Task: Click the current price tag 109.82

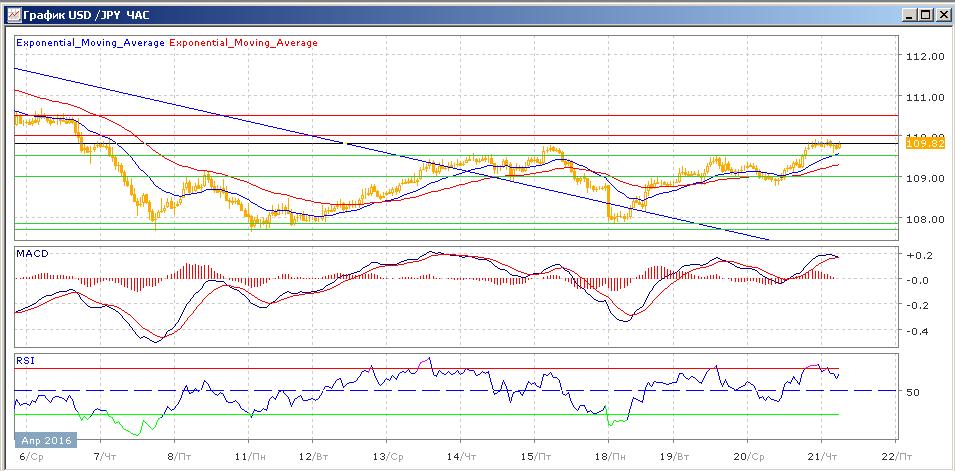Action: [x=924, y=144]
